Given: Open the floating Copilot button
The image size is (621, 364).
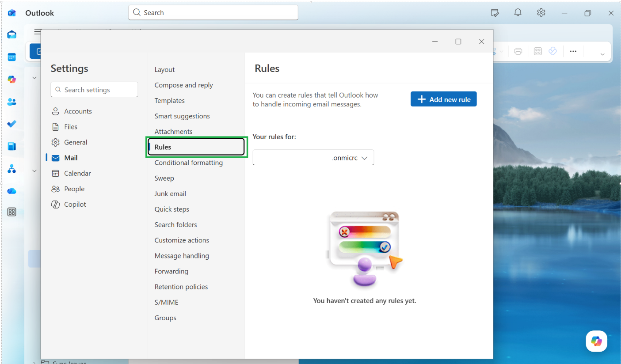Looking at the screenshot, I should (597, 341).
